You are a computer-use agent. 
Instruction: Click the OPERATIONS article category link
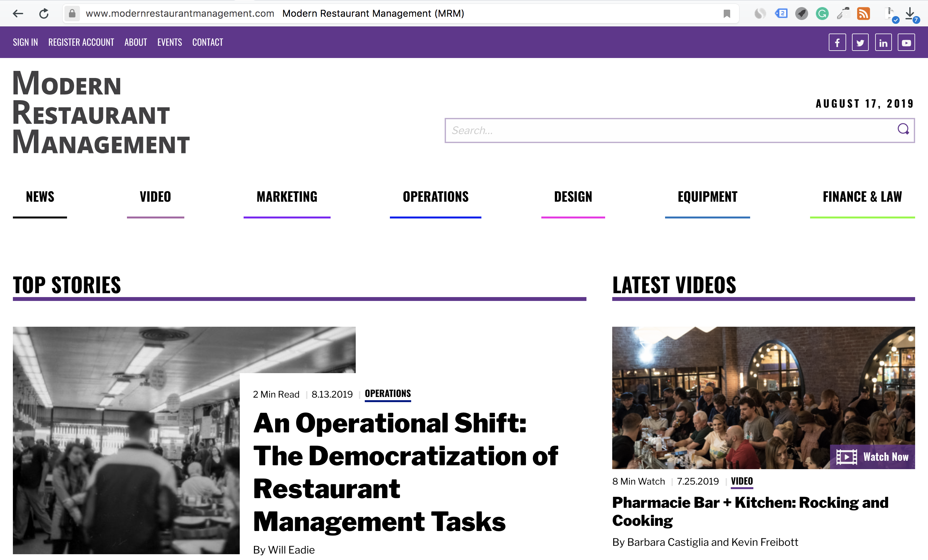pos(388,394)
